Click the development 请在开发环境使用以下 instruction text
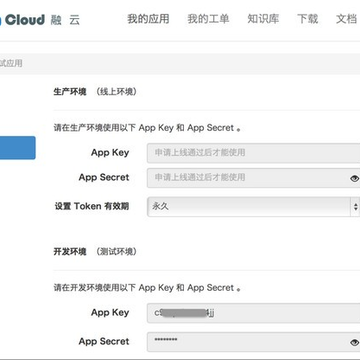The height and width of the screenshot is (360, 360). coord(147,288)
